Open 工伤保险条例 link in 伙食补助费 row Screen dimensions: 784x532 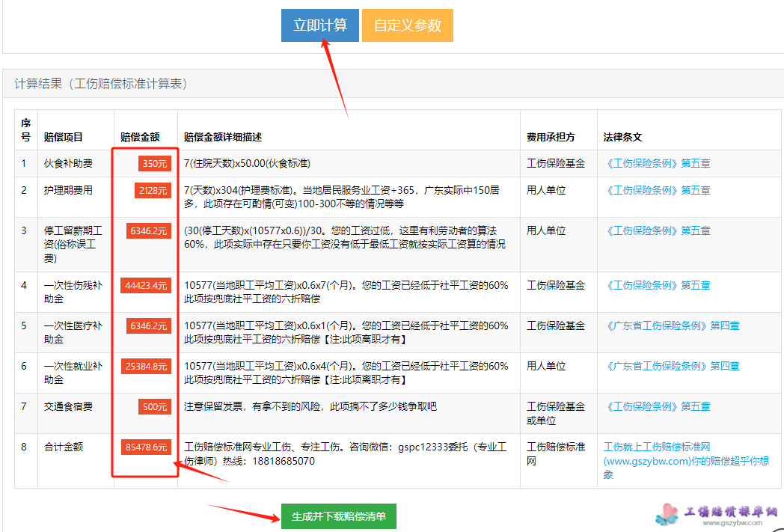pos(657,163)
